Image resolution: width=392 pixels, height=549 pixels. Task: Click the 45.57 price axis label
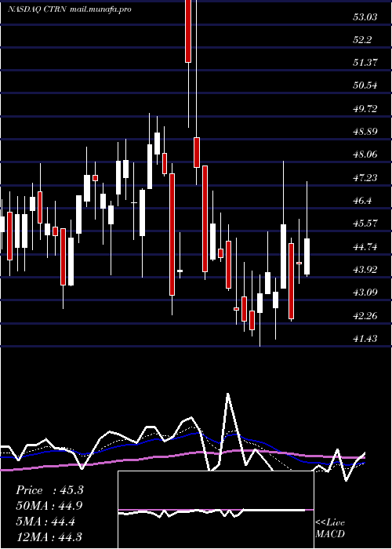pyautogui.click(x=365, y=224)
